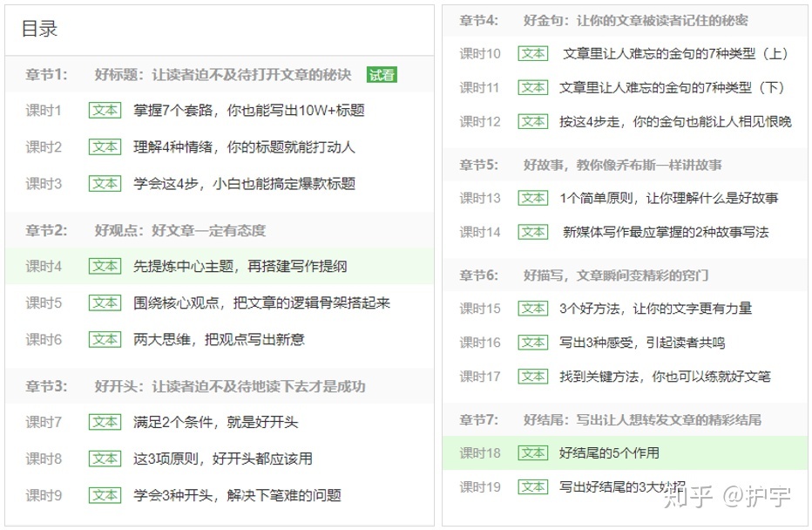Image resolution: width=812 pixels, height=530 pixels.
Task: Open lesson 围绕核心观点，把文章的逻辑骨架搭起来
Action: (261, 303)
